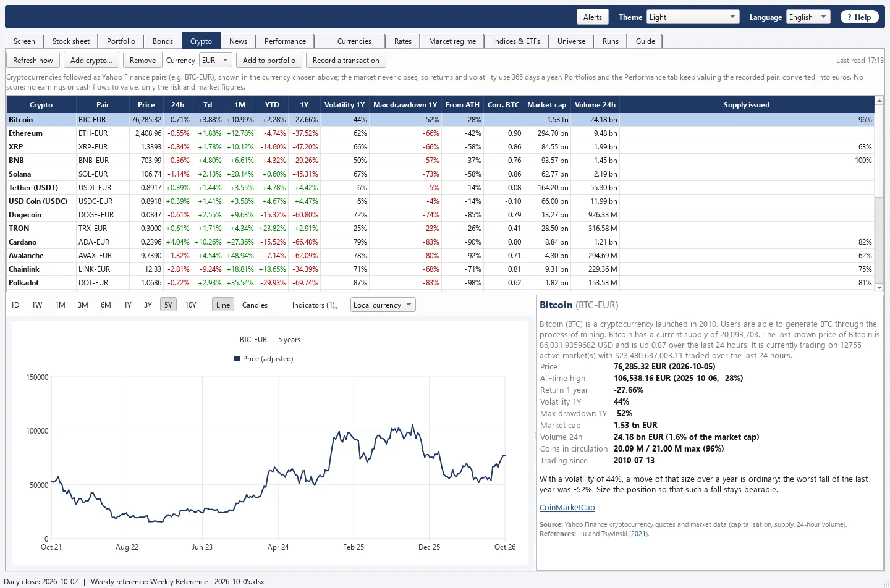Open the Help button
This screenshot has height=588, width=890.
point(859,17)
